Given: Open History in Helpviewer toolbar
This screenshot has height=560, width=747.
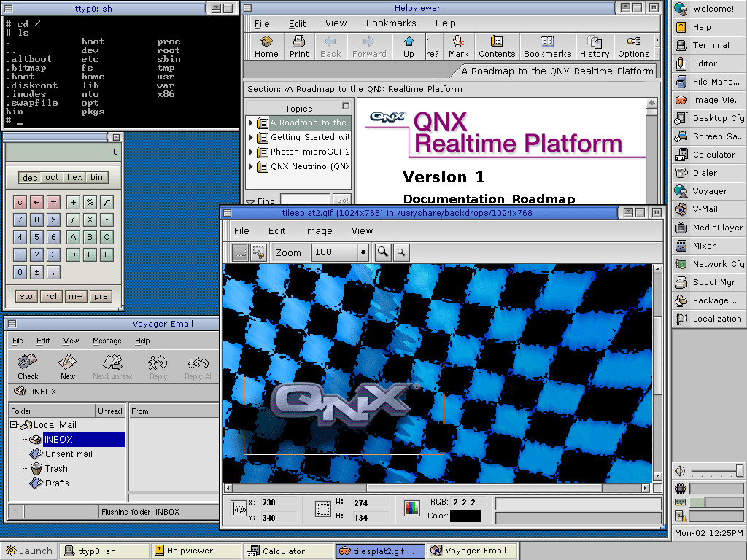Looking at the screenshot, I should pyautogui.click(x=594, y=47).
